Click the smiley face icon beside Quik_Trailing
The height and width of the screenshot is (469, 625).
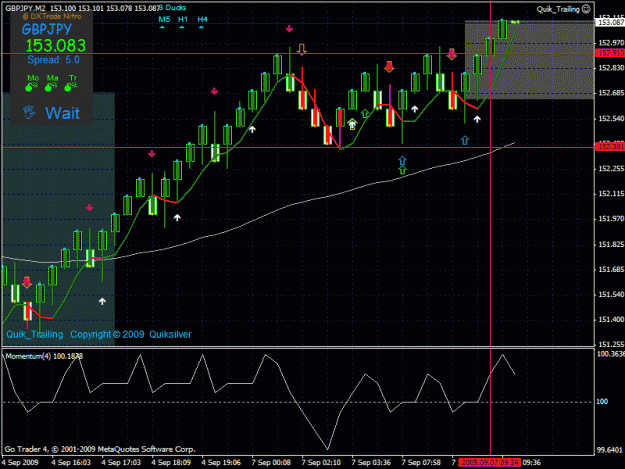coord(586,9)
